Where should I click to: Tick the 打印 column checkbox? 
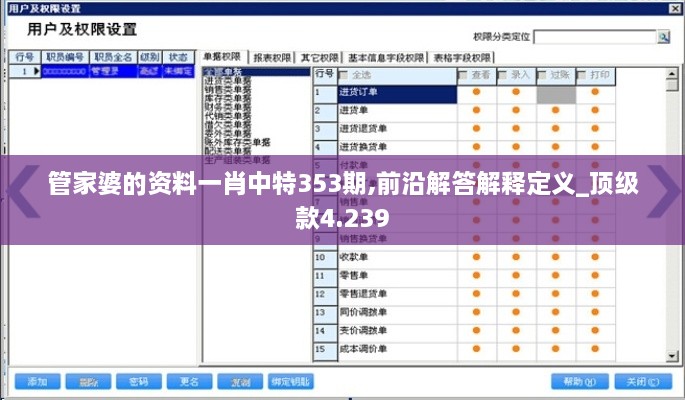point(581,76)
